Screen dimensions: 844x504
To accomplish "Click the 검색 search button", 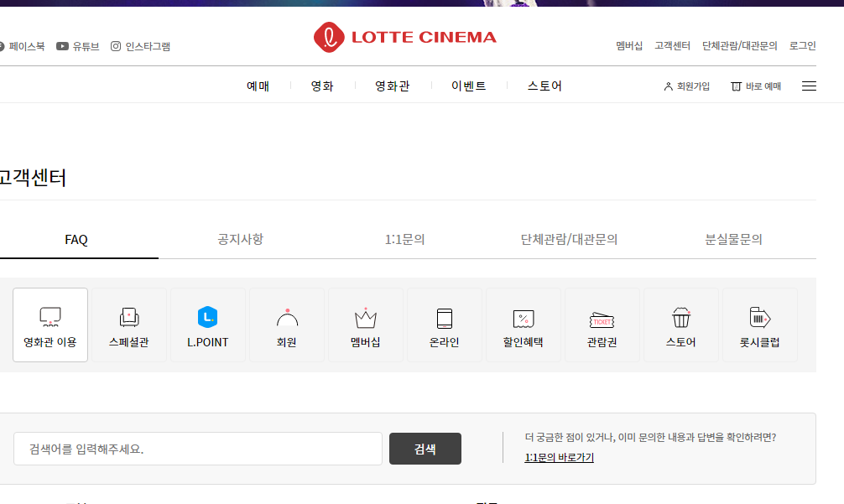I will 425,449.
